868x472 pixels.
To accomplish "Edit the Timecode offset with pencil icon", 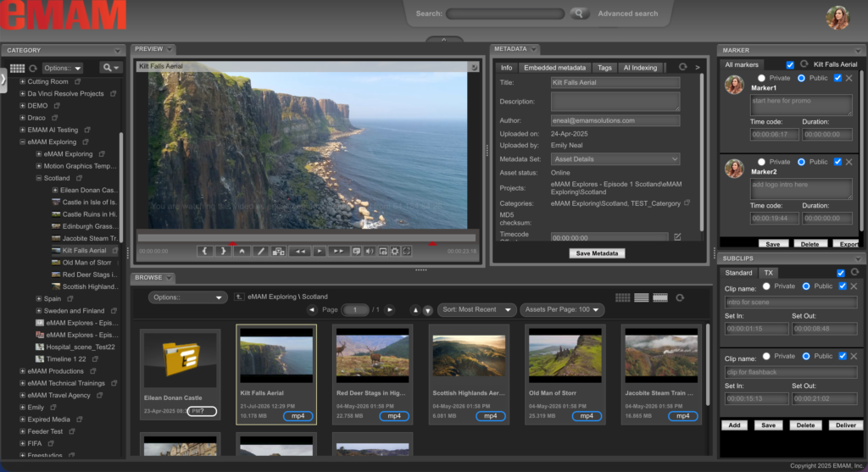I will pyautogui.click(x=677, y=236).
